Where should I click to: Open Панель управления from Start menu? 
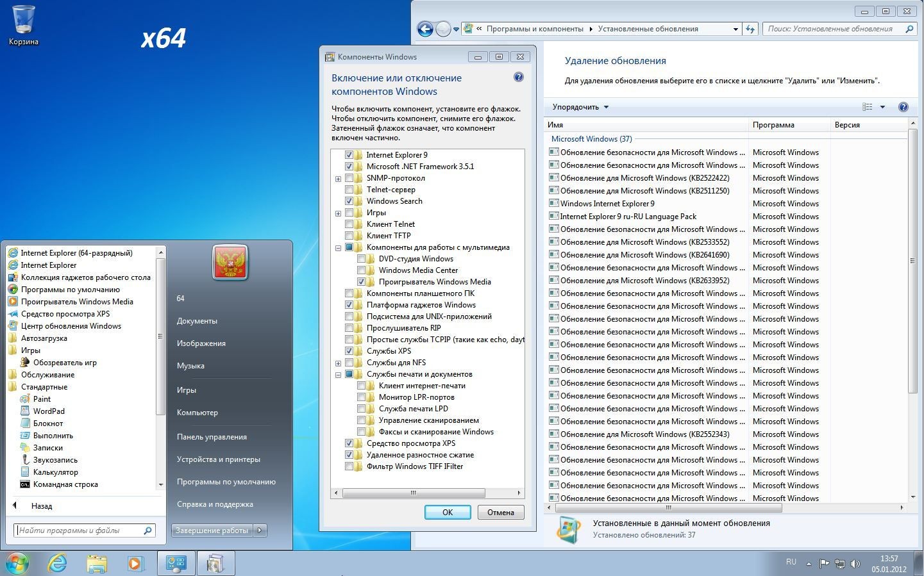pyautogui.click(x=212, y=437)
